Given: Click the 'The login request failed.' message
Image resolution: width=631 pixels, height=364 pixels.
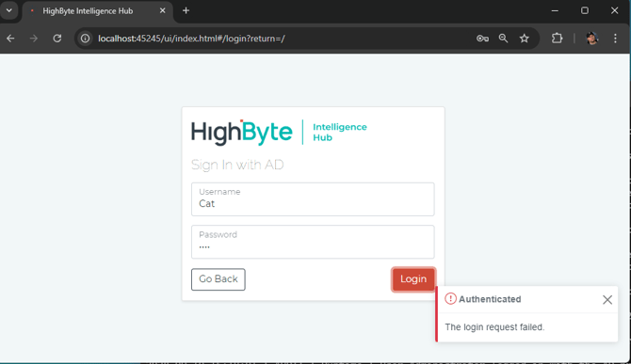Looking at the screenshot, I should 494,327.
